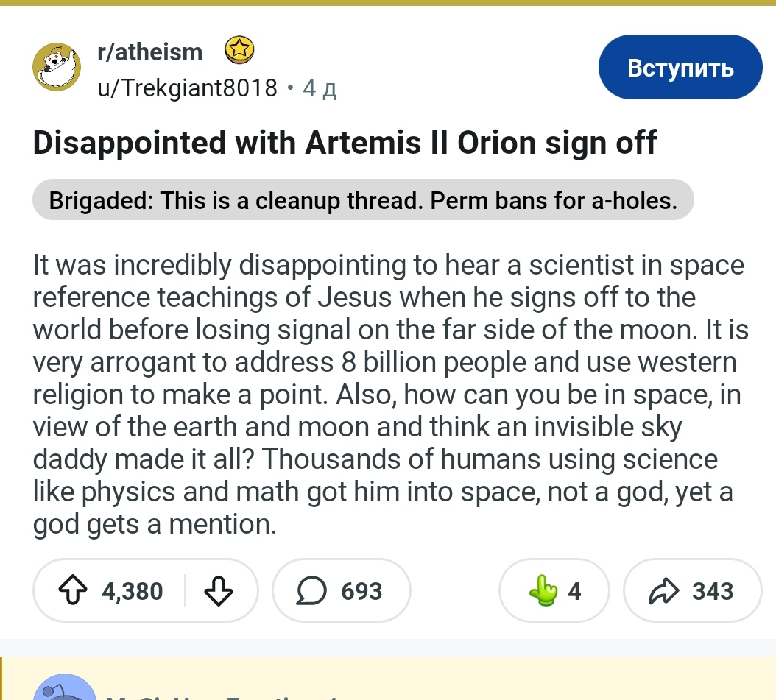Click the award count 4

click(574, 590)
